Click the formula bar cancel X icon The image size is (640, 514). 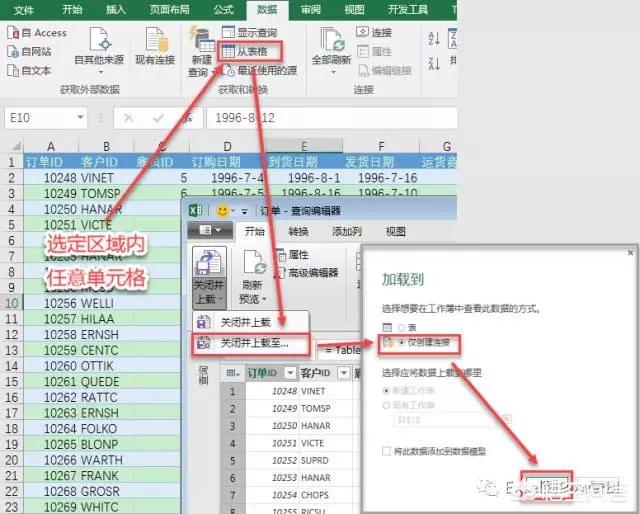128,118
